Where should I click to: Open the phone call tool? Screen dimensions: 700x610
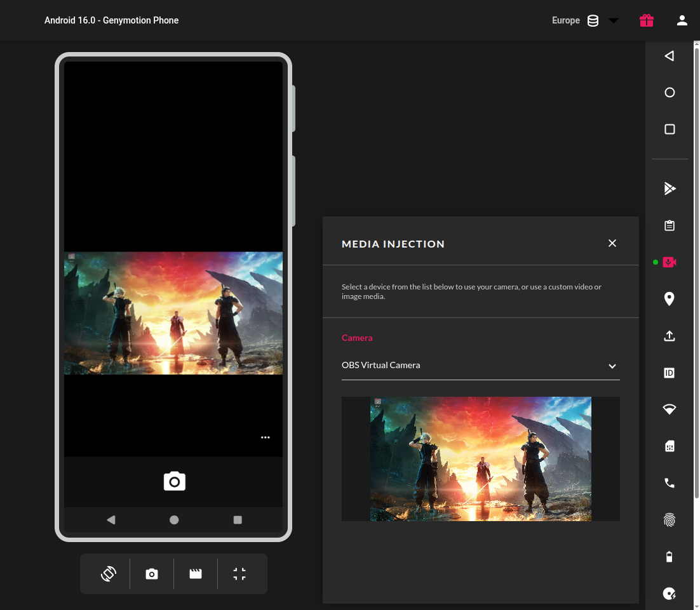[x=670, y=483]
